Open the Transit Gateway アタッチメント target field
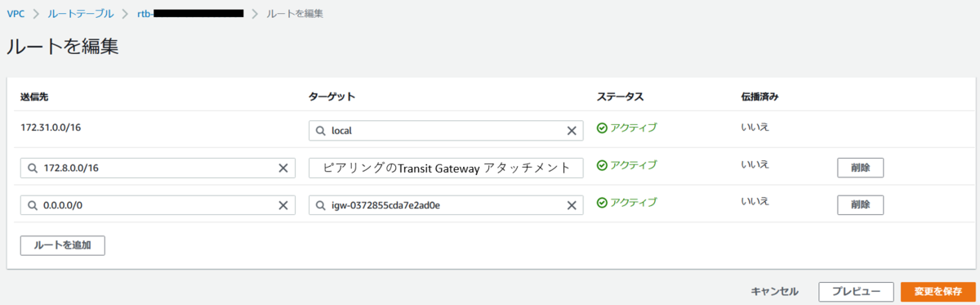 pyautogui.click(x=446, y=168)
